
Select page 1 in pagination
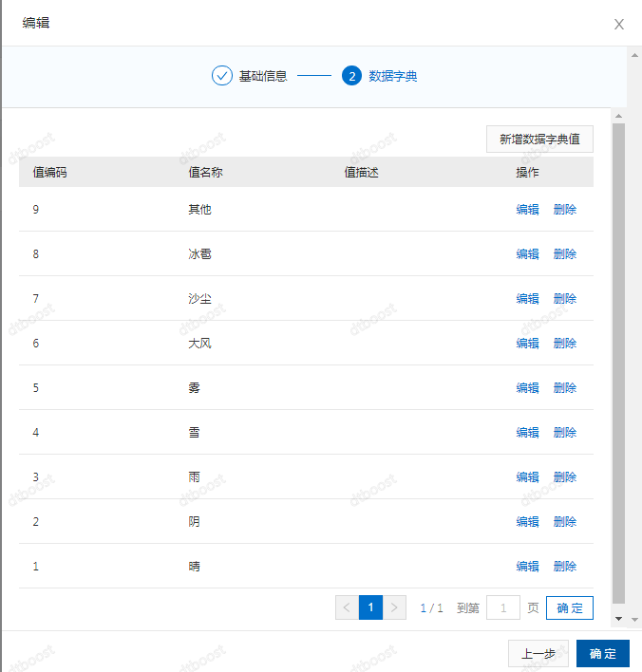coord(370,607)
